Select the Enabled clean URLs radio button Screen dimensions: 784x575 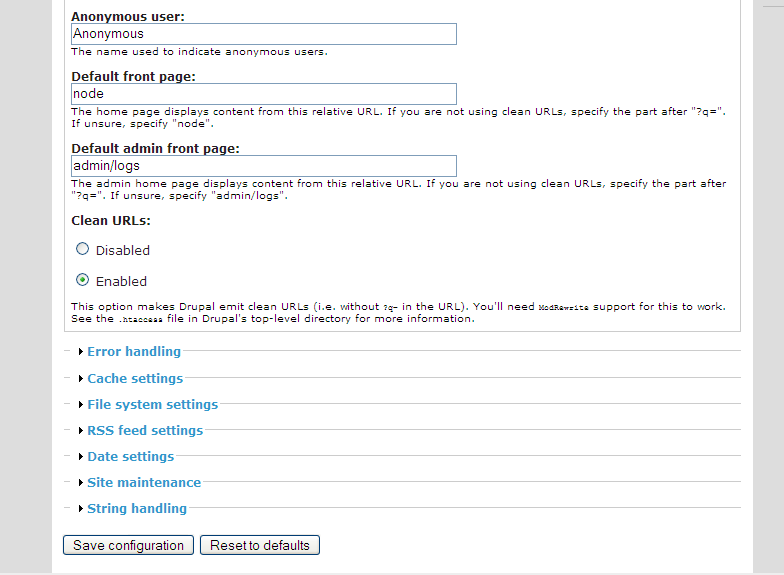(83, 281)
